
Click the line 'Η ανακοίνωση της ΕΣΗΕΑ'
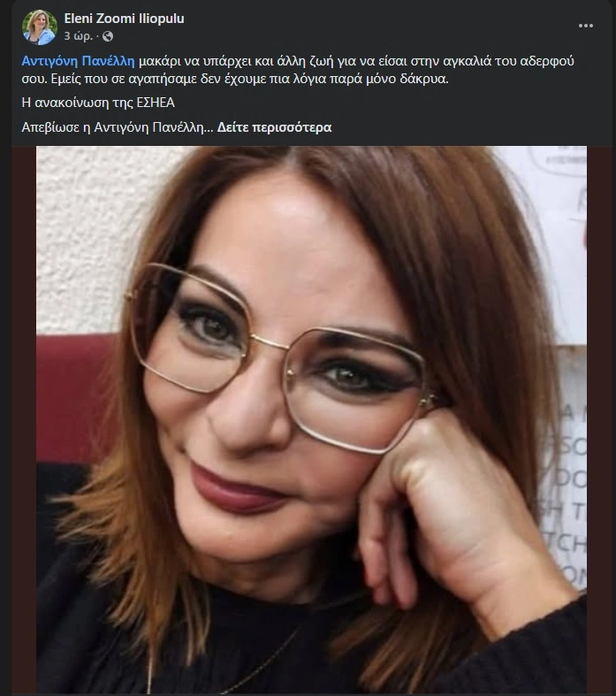(x=98, y=103)
